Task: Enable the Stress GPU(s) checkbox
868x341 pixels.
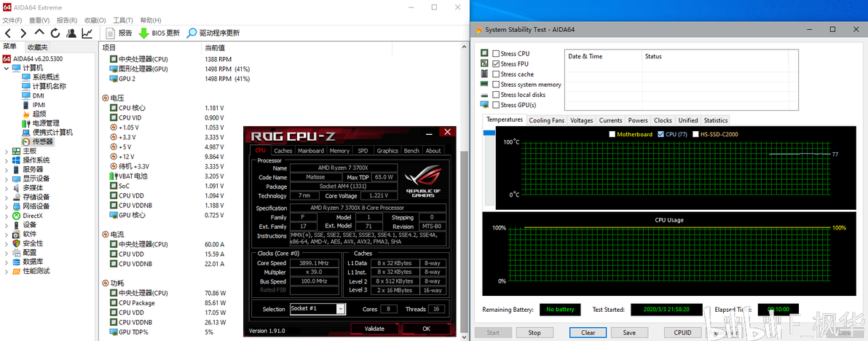Action: (495, 105)
